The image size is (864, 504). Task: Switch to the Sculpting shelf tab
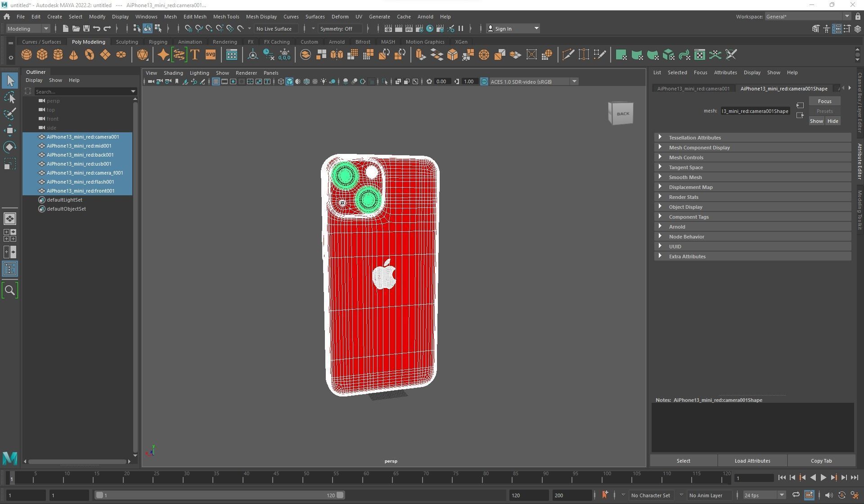[127, 42]
